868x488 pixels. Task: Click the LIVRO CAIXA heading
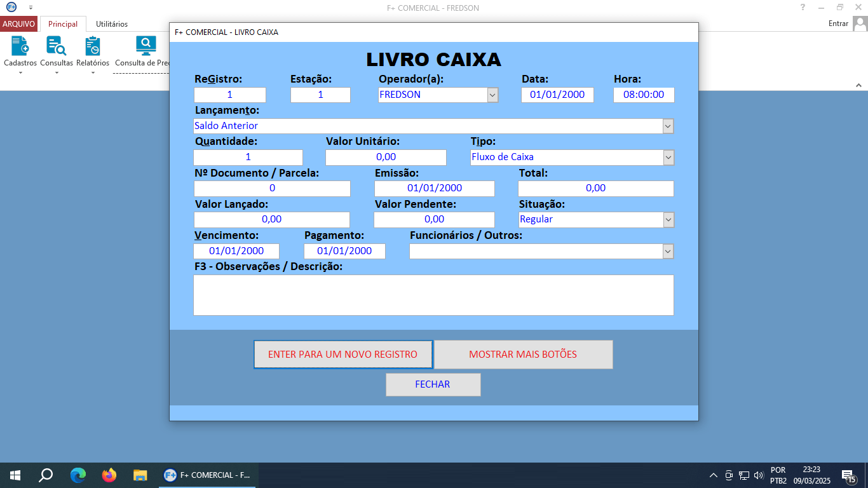[x=434, y=60]
